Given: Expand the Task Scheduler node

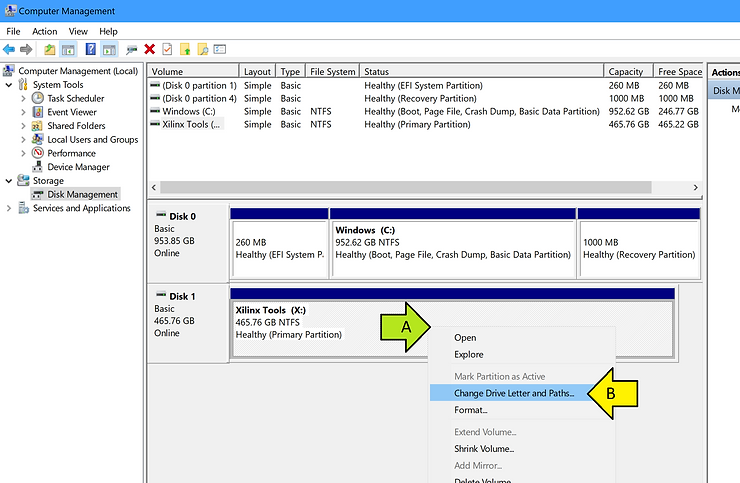Looking at the screenshot, I should pos(23,99).
